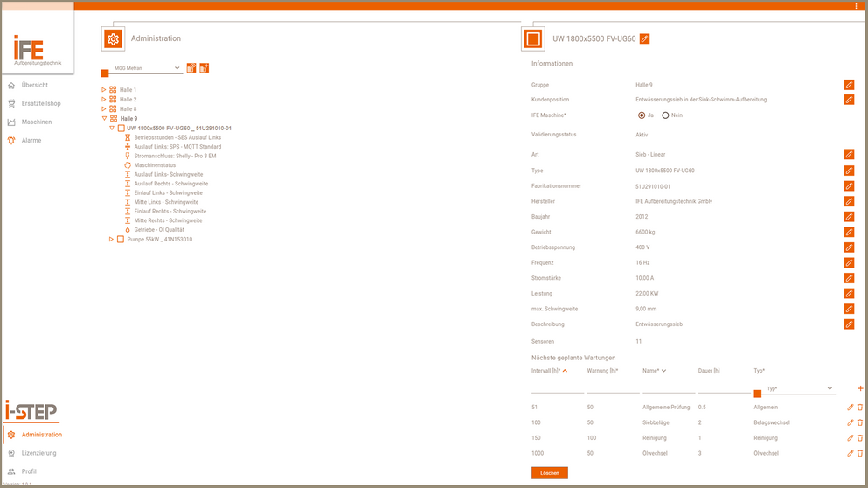Edit the Siebbeläge maintenance entry
Screen dimensions: 868x488
pyautogui.click(x=850, y=422)
